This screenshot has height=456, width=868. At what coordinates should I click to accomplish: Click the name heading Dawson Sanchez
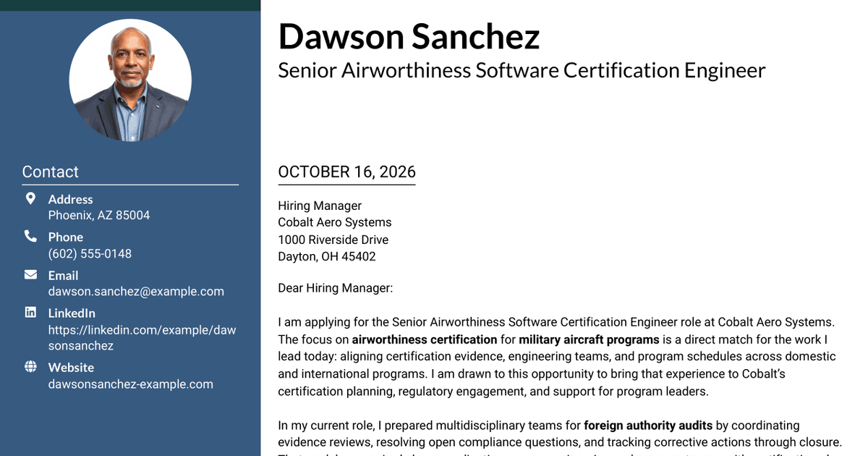point(409,36)
